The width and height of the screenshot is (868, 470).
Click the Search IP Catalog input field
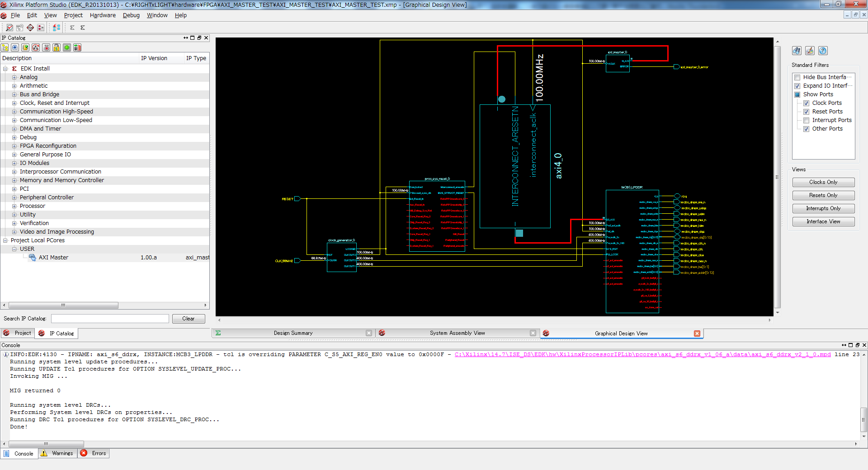pos(110,319)
